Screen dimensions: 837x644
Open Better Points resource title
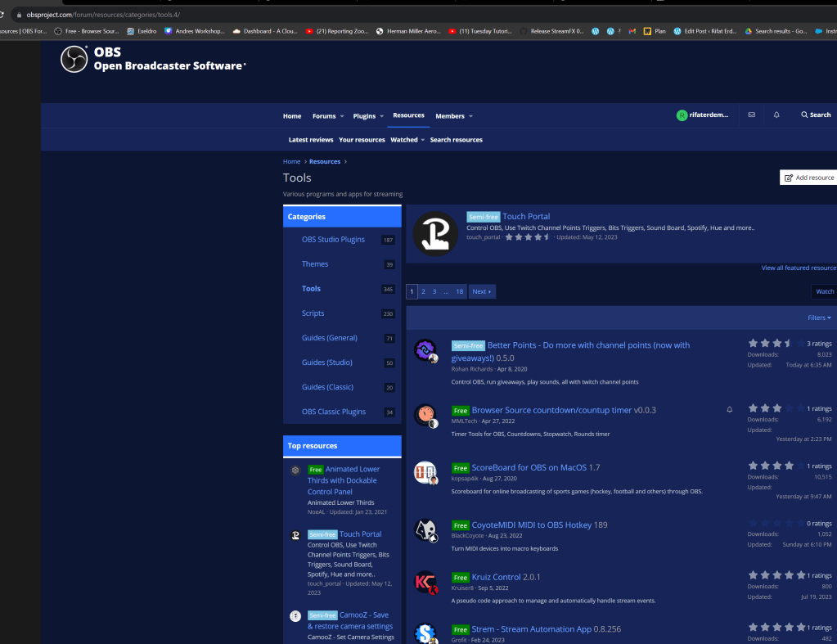point(570,351)
